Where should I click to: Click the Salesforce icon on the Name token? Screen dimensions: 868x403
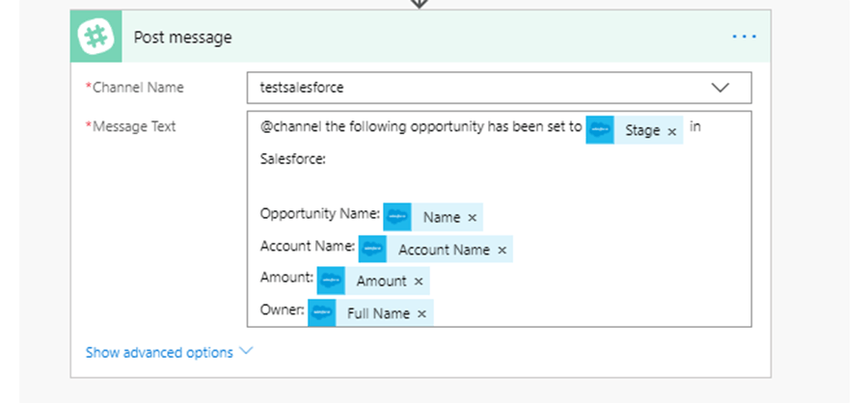pyautogui.click(x=397, y=217)
